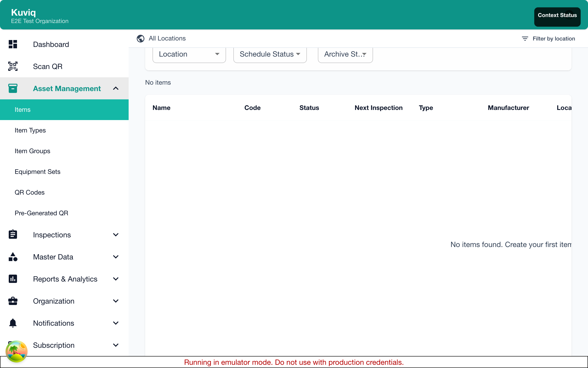The width and height of the screenshot is (588, 368).
Task: Expand the Inspections section chevron
Action: coord(116,235)
